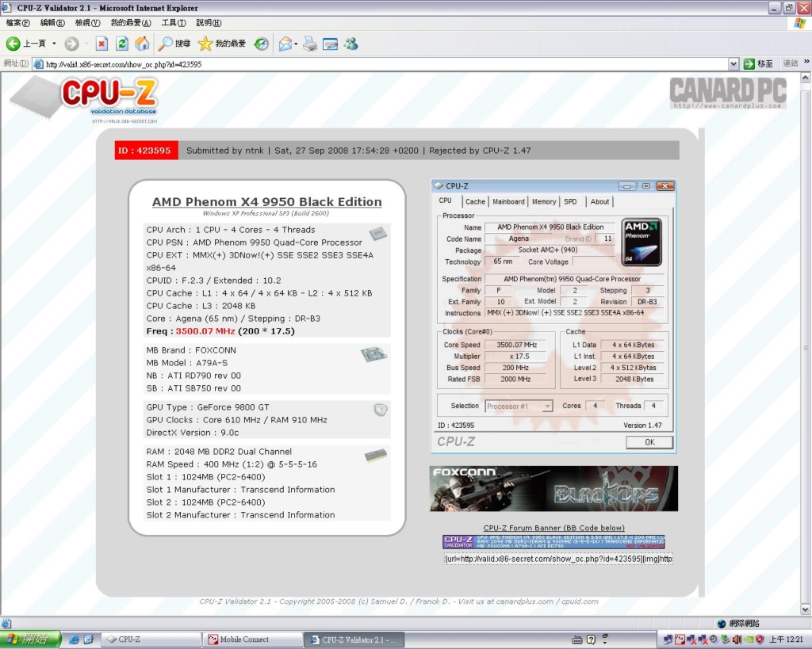Viewport: 812px width, 649px height.
Task: Expand the Links (連結) toolbar chevron
Action: coord(806,63)
